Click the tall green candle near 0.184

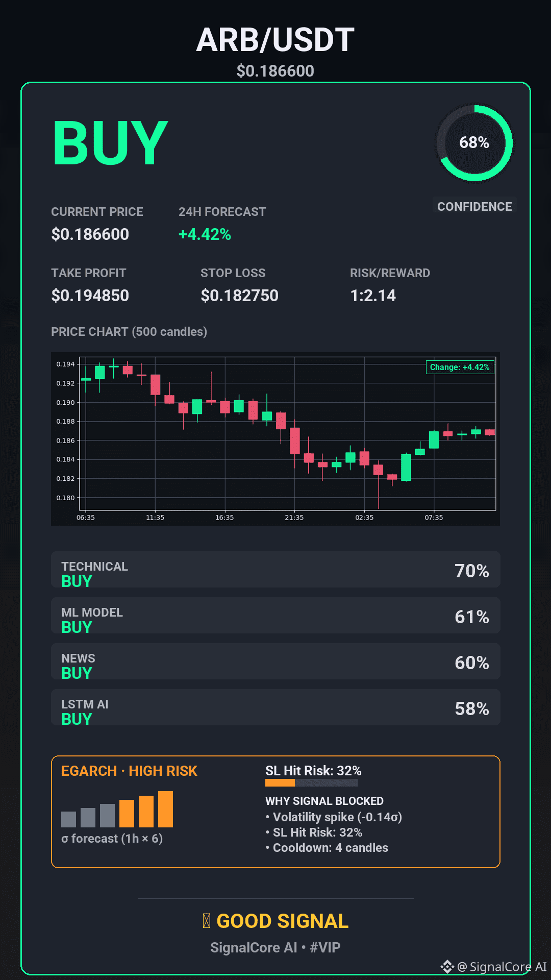pos(406,467)
